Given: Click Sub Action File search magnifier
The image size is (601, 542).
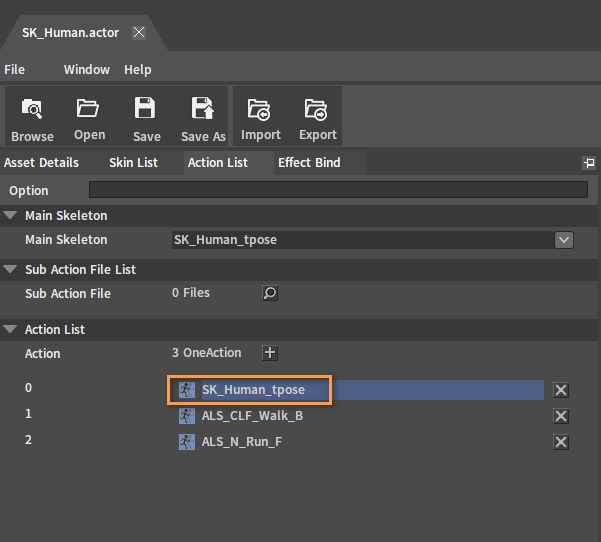Looking at the screenshot, I should pos(270,293).
